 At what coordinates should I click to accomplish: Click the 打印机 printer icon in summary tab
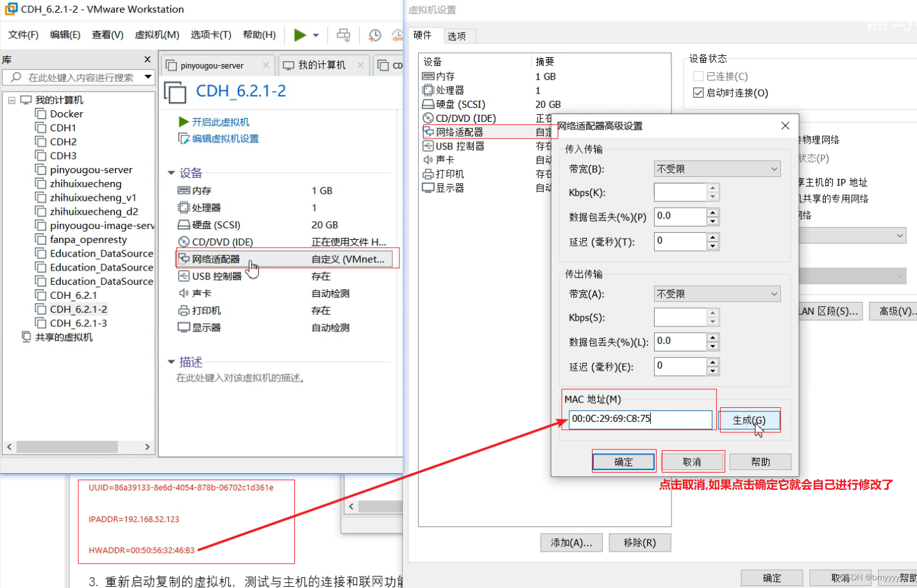pos(183,310)
